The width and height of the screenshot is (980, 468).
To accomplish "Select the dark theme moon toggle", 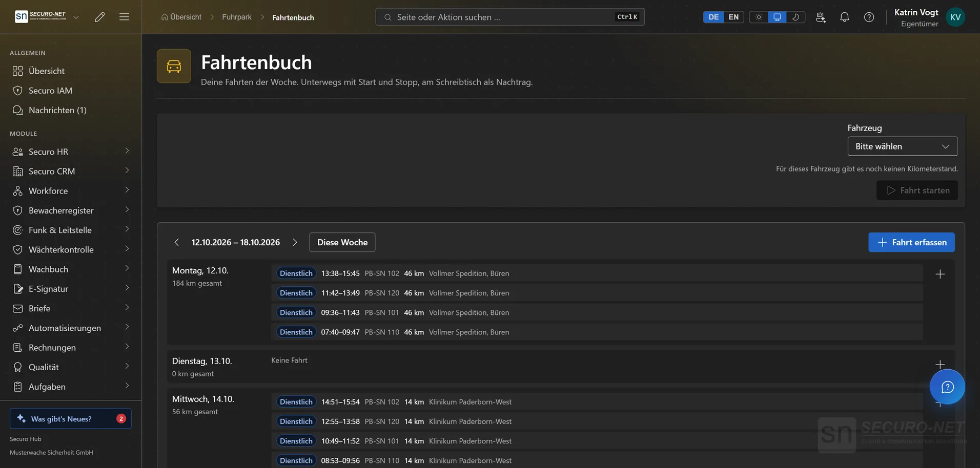I will coord(795,17).
